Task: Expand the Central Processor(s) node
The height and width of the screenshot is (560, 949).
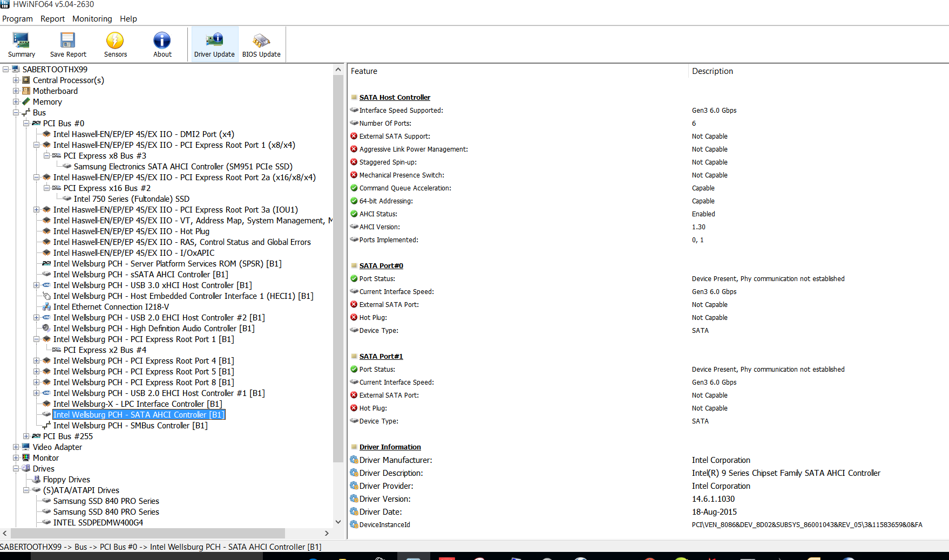Action: coord(16,80)
